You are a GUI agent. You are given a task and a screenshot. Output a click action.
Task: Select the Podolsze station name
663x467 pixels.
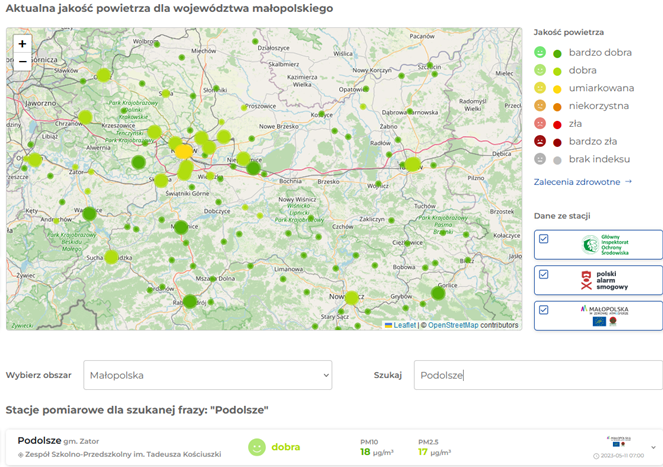point(39,440)
